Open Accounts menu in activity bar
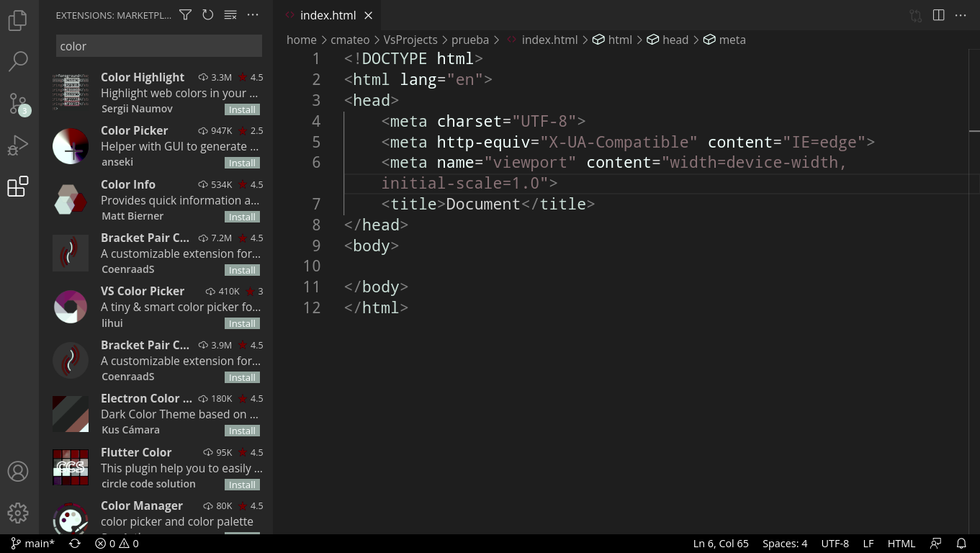 click(18, 472)
